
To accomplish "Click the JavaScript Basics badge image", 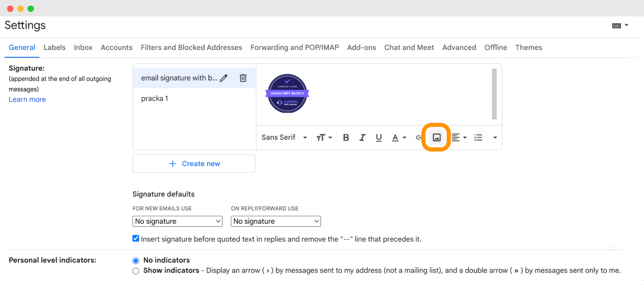I will pos(287,93).
